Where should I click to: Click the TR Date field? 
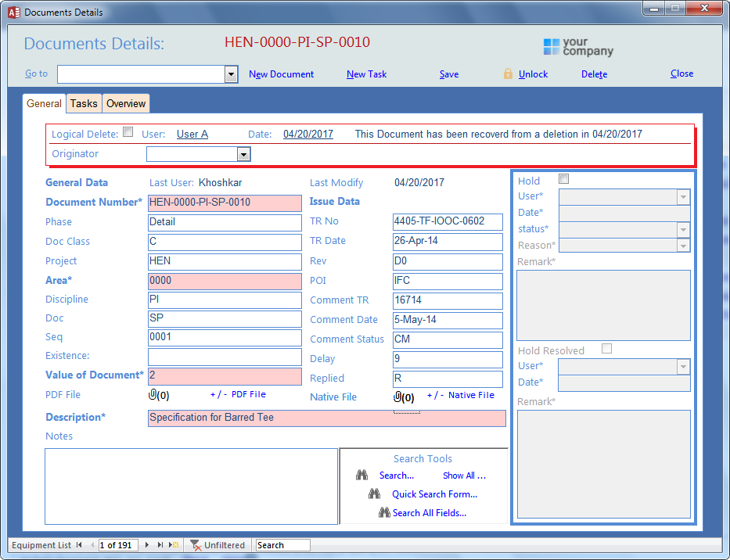(448, 242)
